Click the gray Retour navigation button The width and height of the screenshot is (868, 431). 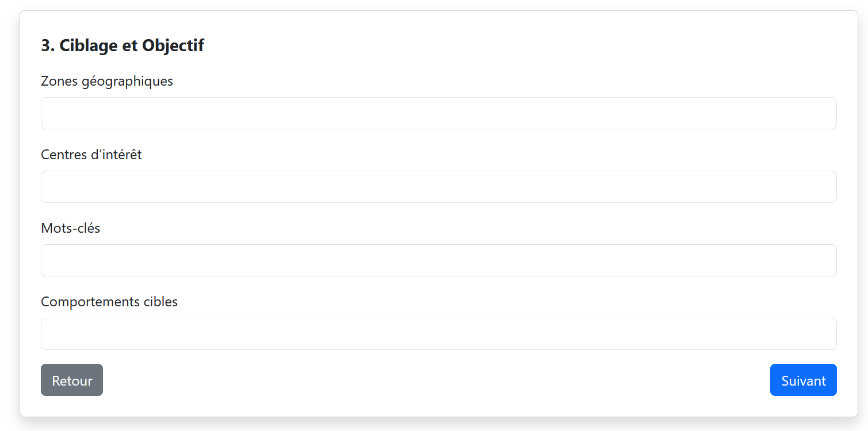point(72,380)
